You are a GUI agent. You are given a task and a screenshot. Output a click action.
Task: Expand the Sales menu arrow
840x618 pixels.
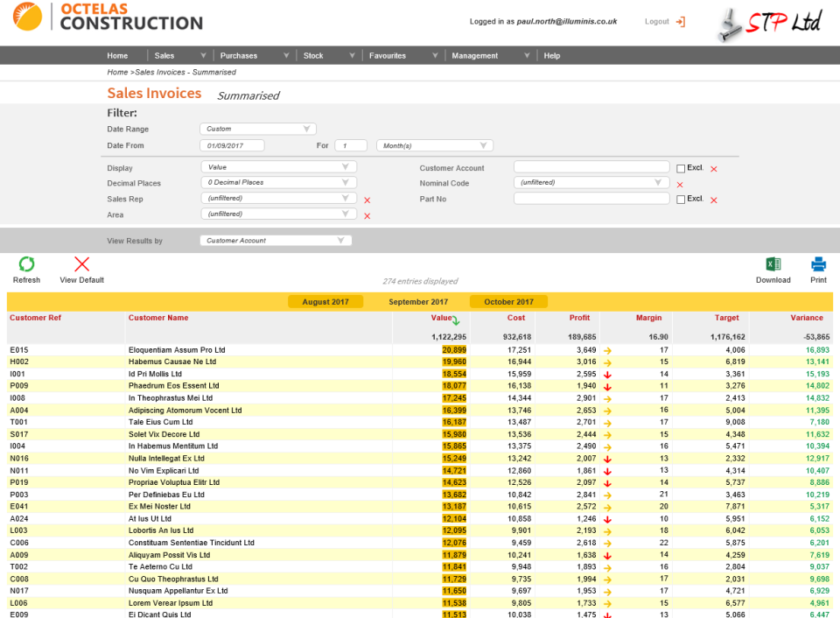pos(203,55)
